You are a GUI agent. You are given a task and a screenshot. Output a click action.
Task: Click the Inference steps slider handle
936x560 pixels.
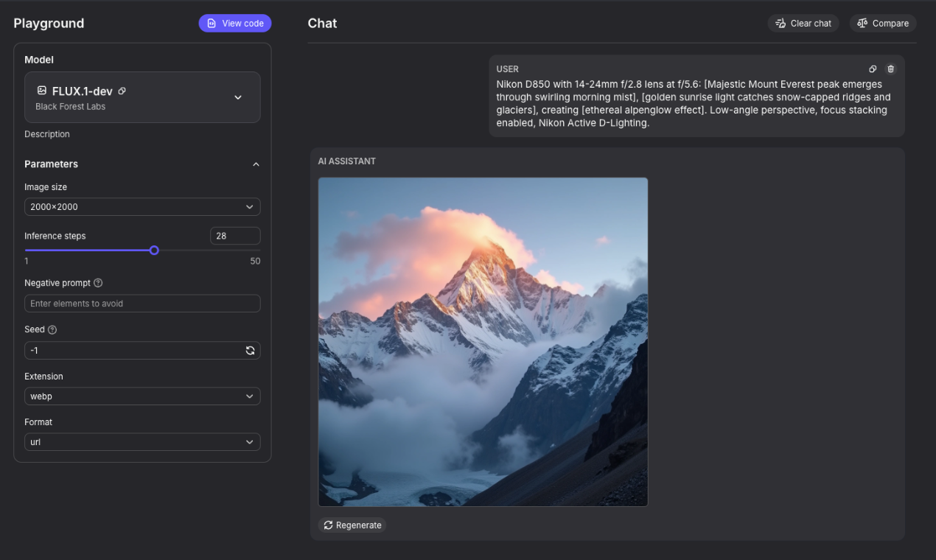pyautogui.click(x=154, y=251)
